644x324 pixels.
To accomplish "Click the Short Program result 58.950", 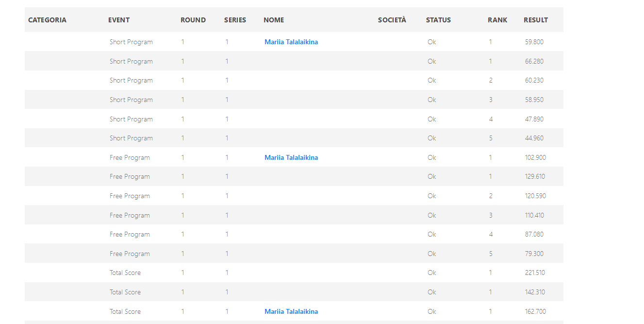I will 534,100.
